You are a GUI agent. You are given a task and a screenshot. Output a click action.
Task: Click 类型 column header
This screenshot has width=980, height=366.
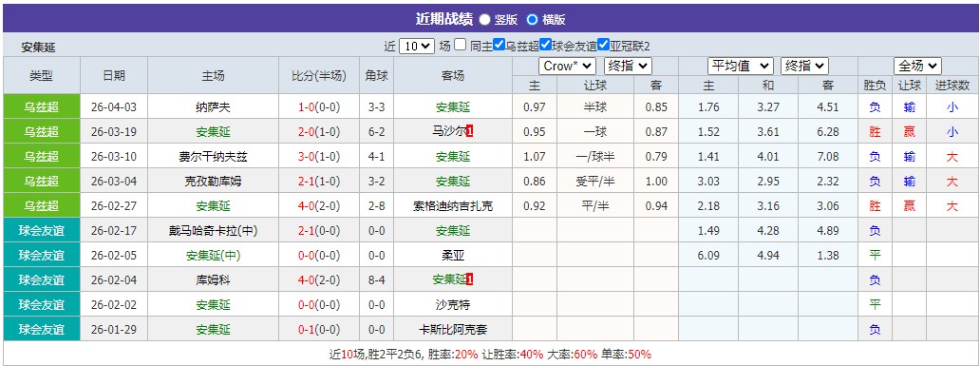41,76
